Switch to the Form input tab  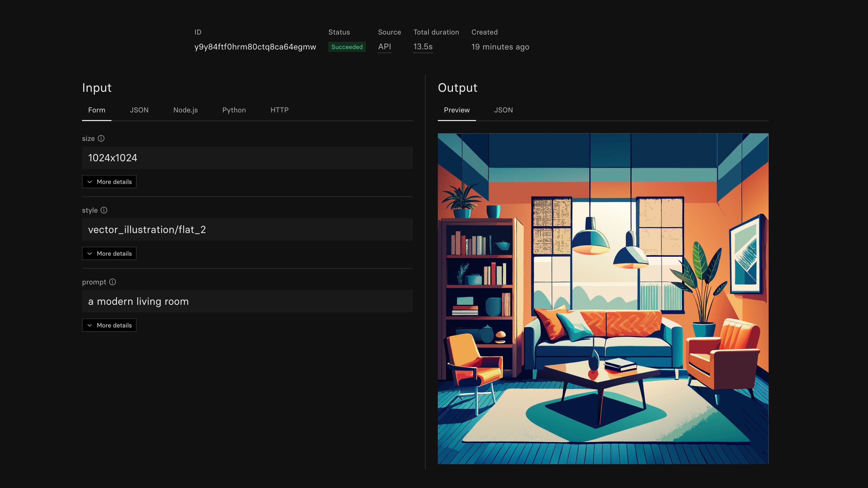(x=97, y=110)
